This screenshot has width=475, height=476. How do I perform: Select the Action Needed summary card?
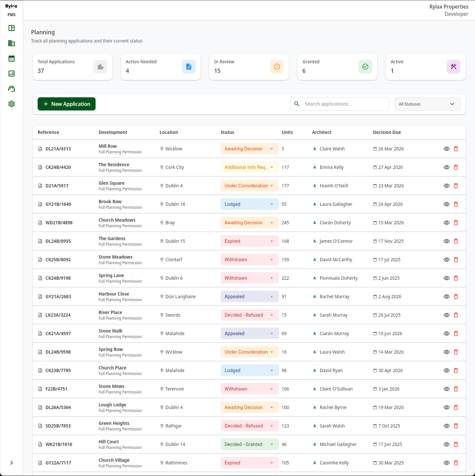(161, 67)
